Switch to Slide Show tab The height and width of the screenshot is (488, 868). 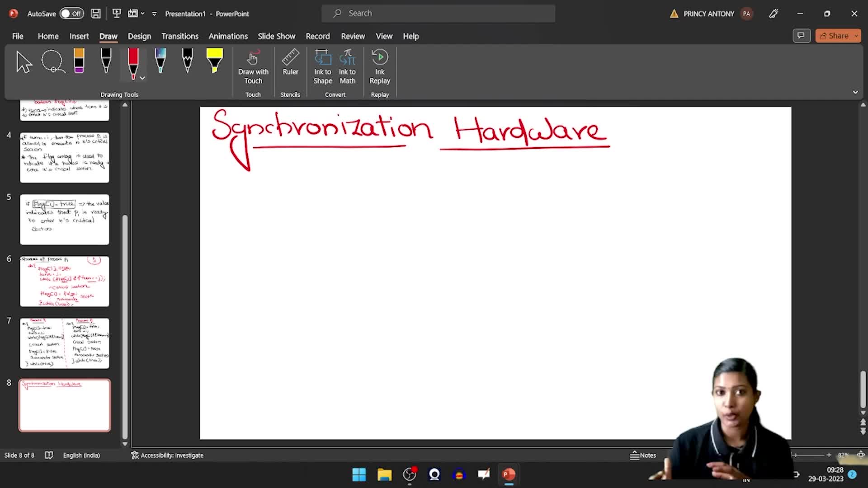[276, 36]
